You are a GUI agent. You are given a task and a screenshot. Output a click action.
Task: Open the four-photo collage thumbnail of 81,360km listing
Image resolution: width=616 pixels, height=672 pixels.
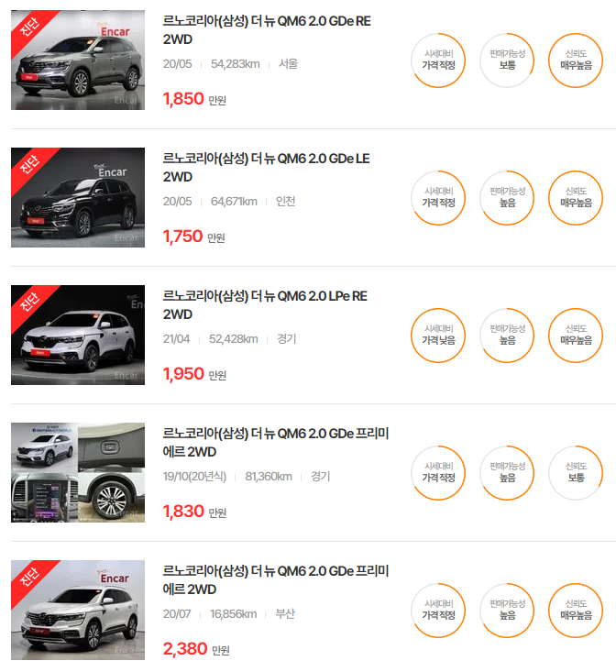pyautogui.click(x=78, y=473)
